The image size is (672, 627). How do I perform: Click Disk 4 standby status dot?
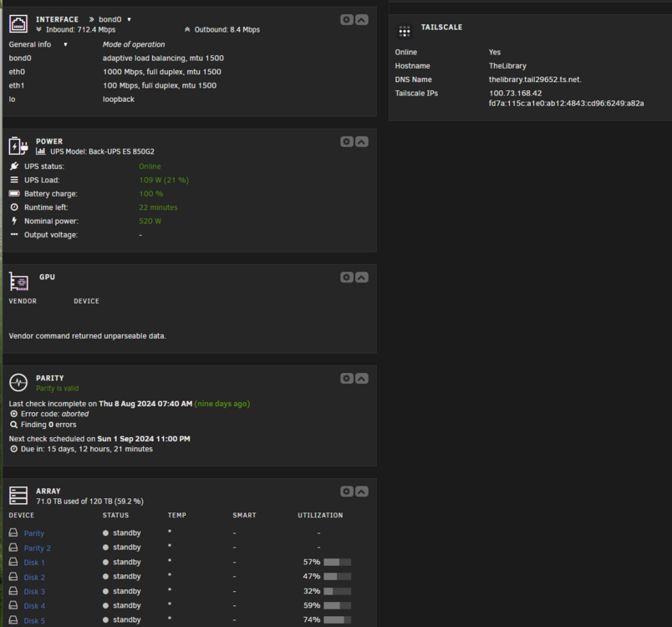[105, 605]
